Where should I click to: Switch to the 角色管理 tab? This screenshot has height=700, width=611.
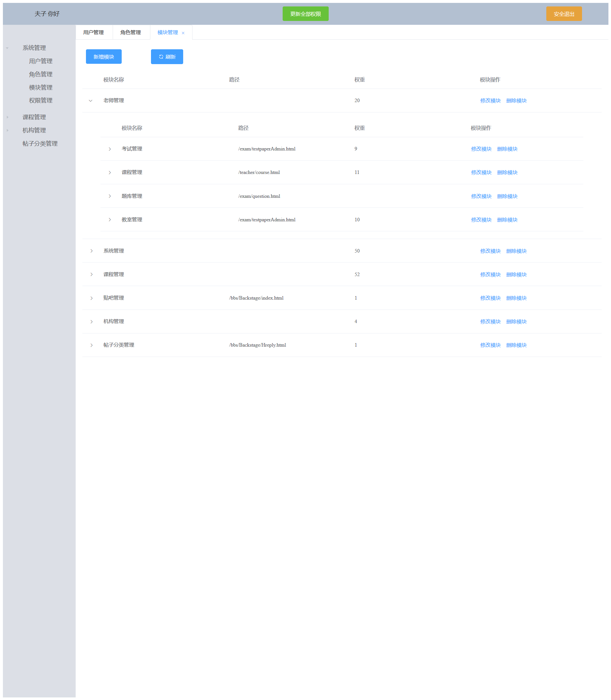coord(131,32)
